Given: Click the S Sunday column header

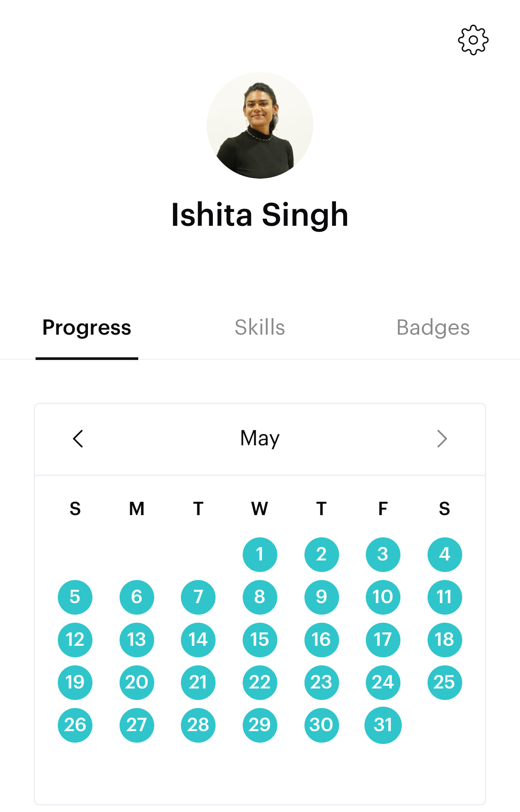Looking at the screenshot, I should [75, 509].
